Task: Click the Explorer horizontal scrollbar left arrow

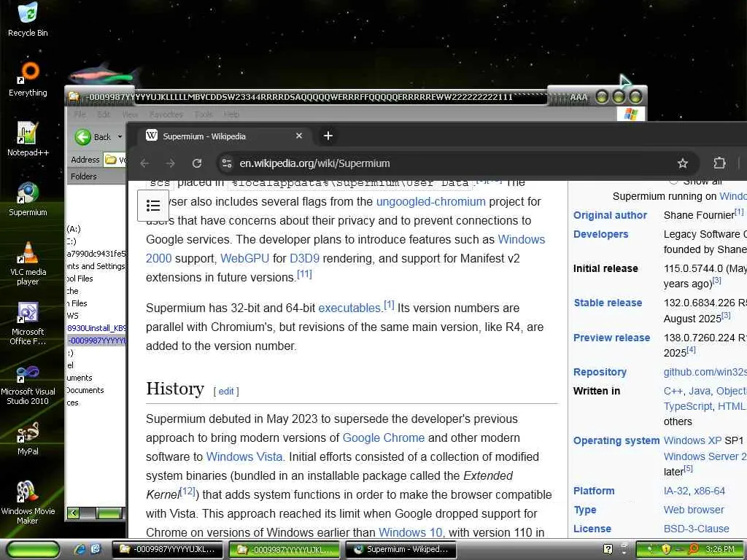Action: pyautogui.click(x=73, y=513)
